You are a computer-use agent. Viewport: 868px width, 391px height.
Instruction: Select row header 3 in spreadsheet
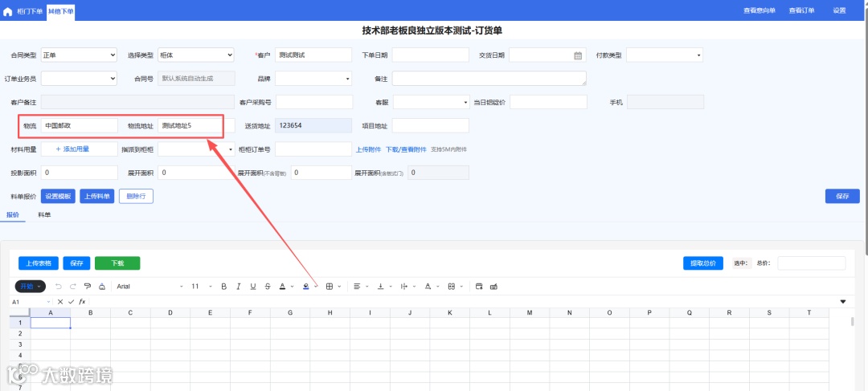20,344
